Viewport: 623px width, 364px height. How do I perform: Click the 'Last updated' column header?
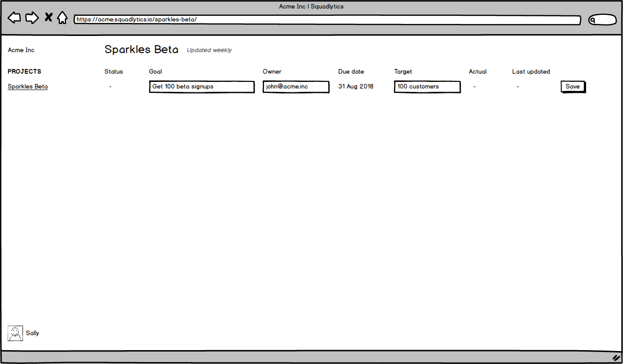531,71
